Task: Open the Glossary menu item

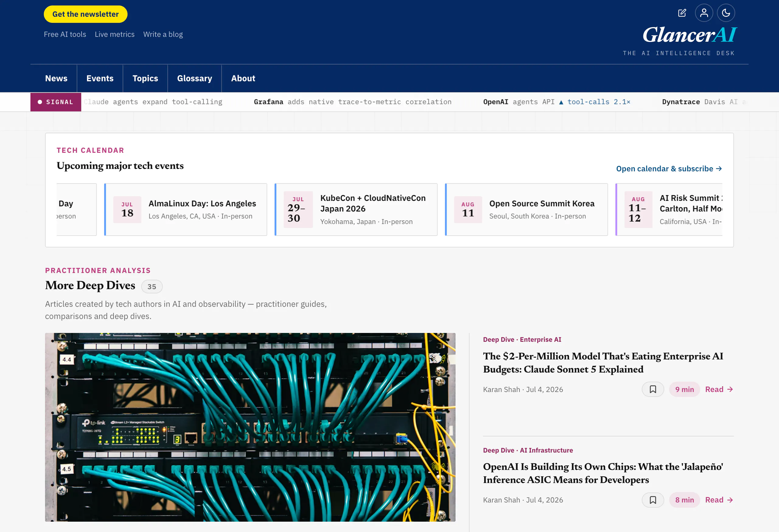Action: (x=194, y=78)
